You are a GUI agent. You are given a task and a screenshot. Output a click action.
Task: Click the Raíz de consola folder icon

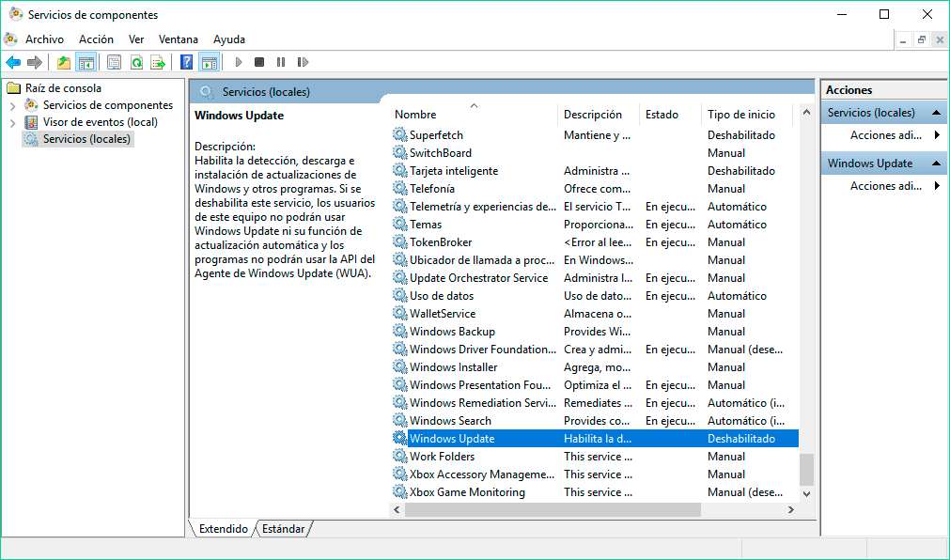click(13, 88)
